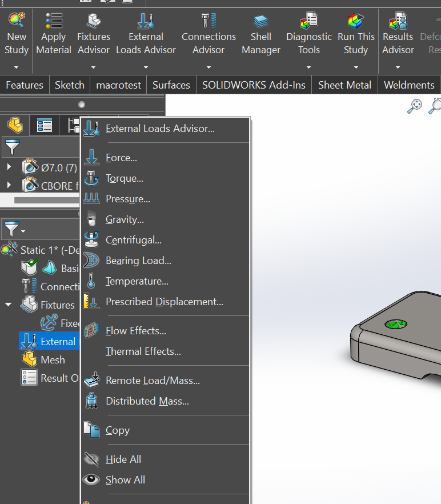Select Pressure... from the context menu
Screen dimensions: 441x504
pos(127,199)
